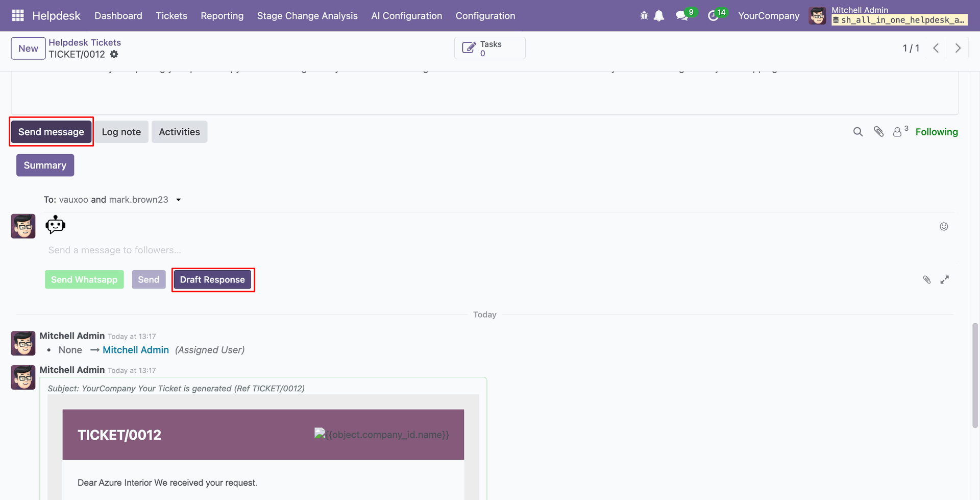The height and width of the screenshot is (500, 980).
Task: Click the chatter attachments paperclip icon
Action: [878, 132]
